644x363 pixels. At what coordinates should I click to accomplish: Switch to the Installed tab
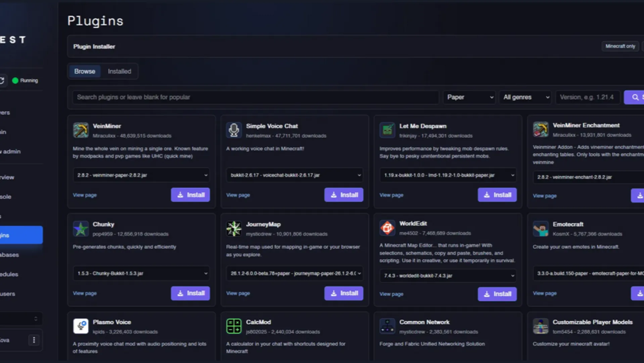tap(119, 71)
